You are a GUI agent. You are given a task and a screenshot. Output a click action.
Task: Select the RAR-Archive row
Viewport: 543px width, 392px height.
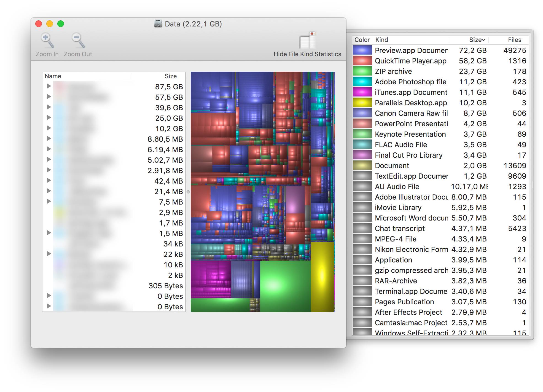click(440, 281)
